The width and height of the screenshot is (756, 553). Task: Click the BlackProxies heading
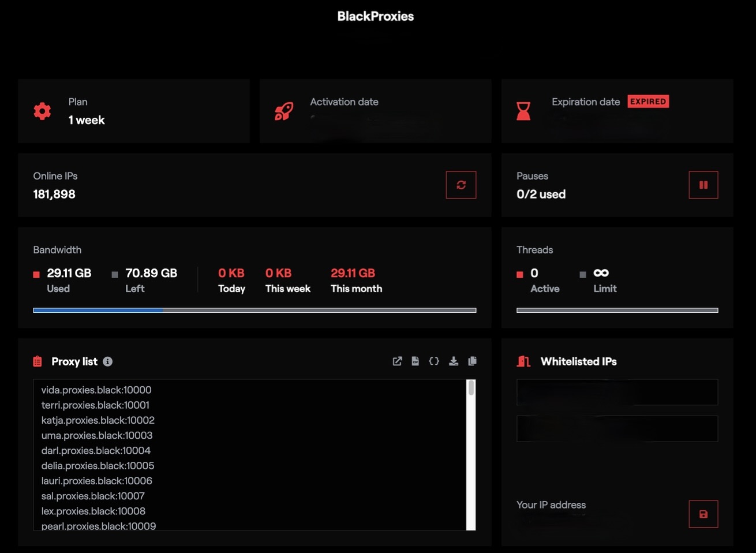point(375,16)
